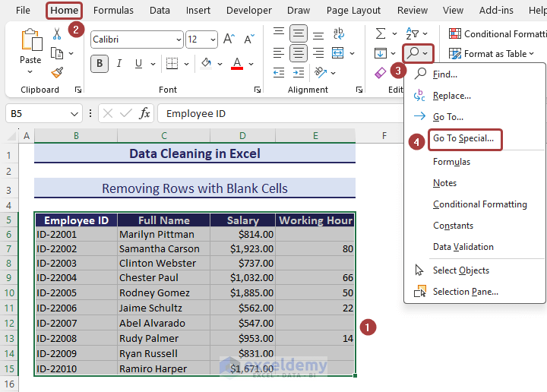The width and height of the screenshot is (547, 392).
Task: Choose Constants from the menu
Action: (453, 226)
